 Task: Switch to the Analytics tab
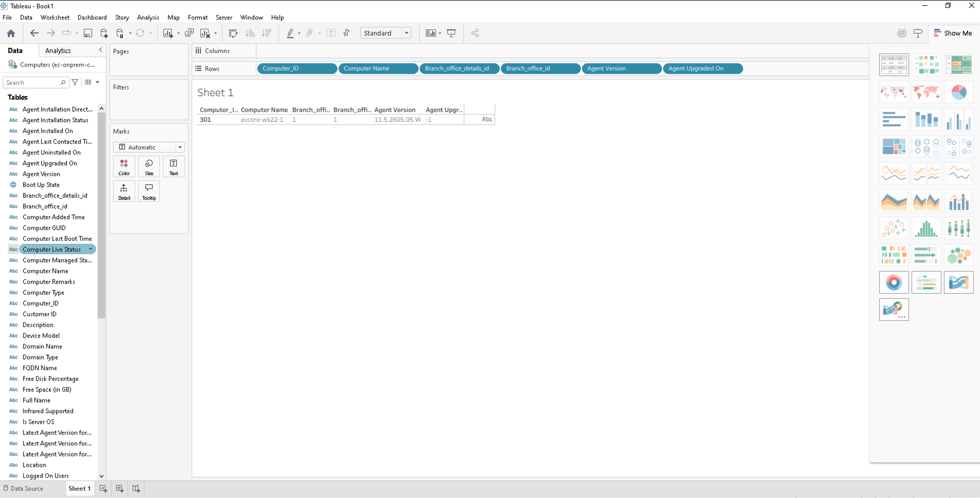(x=58, y=50)
